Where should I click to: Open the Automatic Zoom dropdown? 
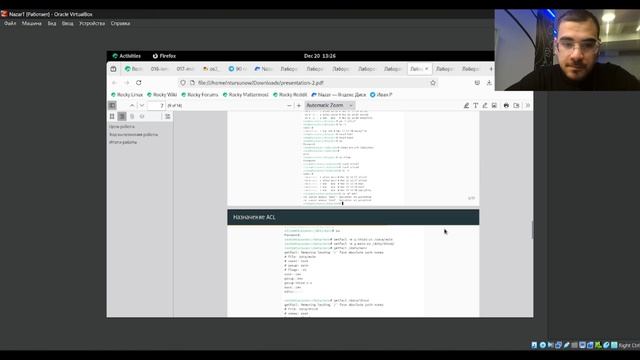point(330,105)
